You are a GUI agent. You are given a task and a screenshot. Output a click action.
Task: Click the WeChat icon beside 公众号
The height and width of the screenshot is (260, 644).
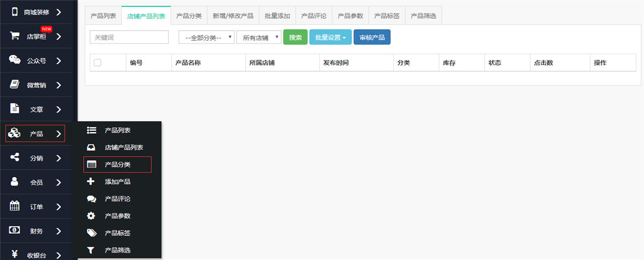pyautogui.click(x=14, y=60)
